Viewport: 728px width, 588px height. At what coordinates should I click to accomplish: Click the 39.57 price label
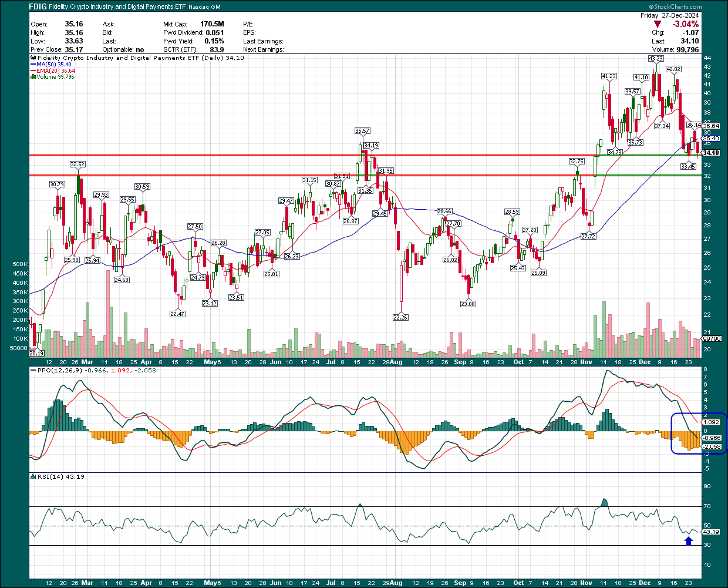pyautogui.click(x=632, y=92)
